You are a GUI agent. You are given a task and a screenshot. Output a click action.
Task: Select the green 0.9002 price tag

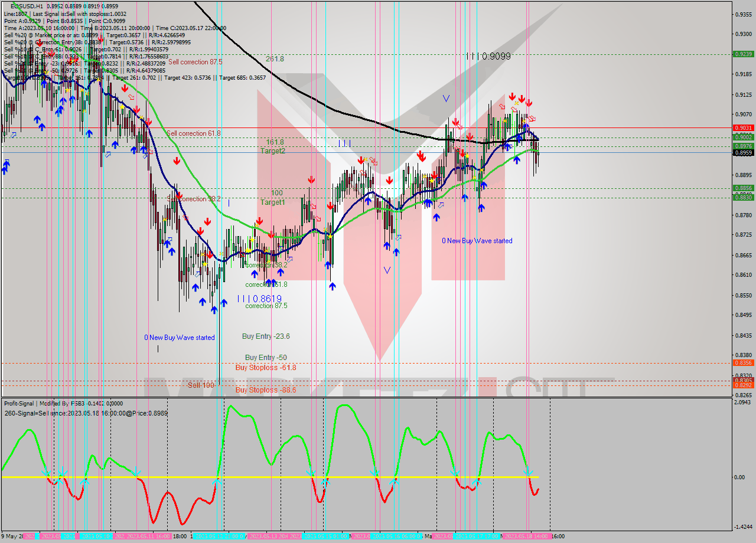743,137
